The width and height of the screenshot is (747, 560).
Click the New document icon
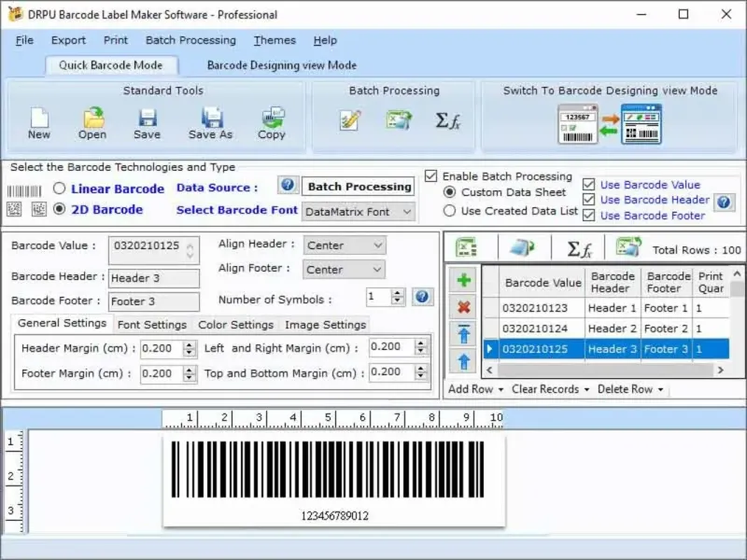39,118
